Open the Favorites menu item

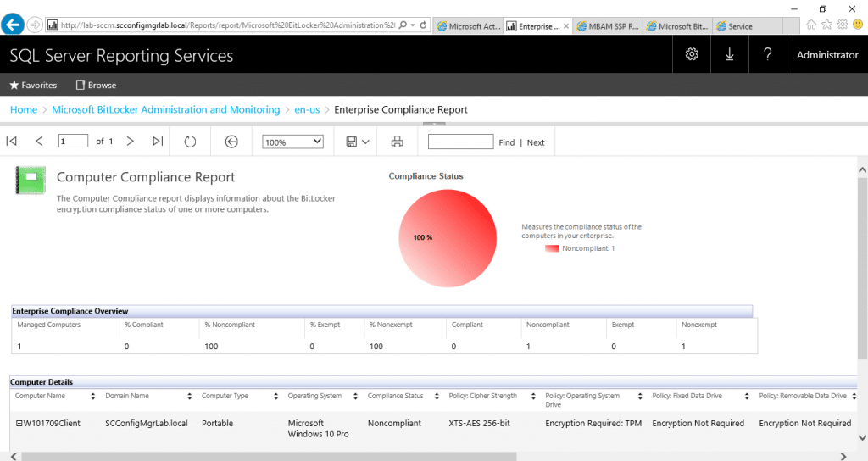point(33,85)
